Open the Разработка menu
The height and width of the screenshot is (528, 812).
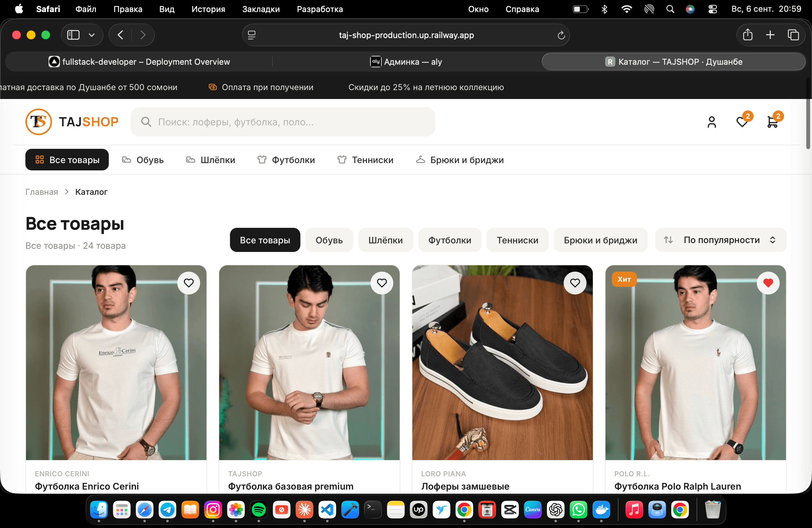(320, 9)
